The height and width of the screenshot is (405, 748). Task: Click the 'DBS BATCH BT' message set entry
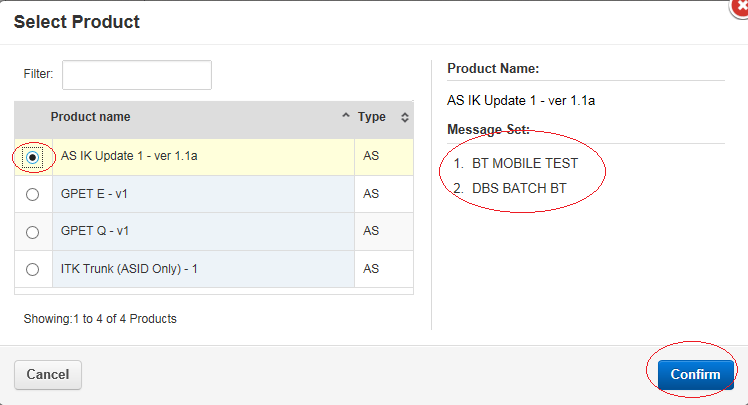point(519,188)
